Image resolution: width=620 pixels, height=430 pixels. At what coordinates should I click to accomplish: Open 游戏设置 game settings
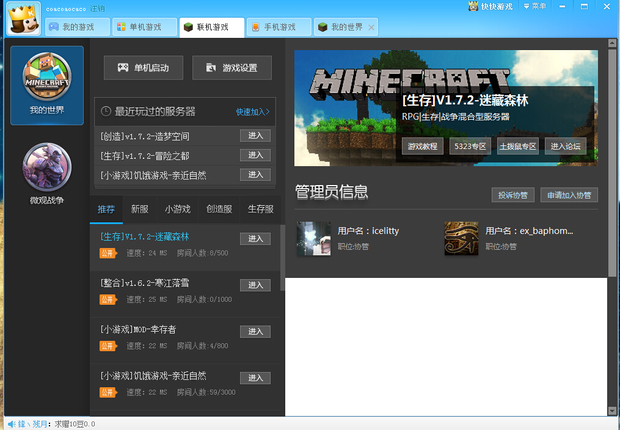[x=232, y=68]
